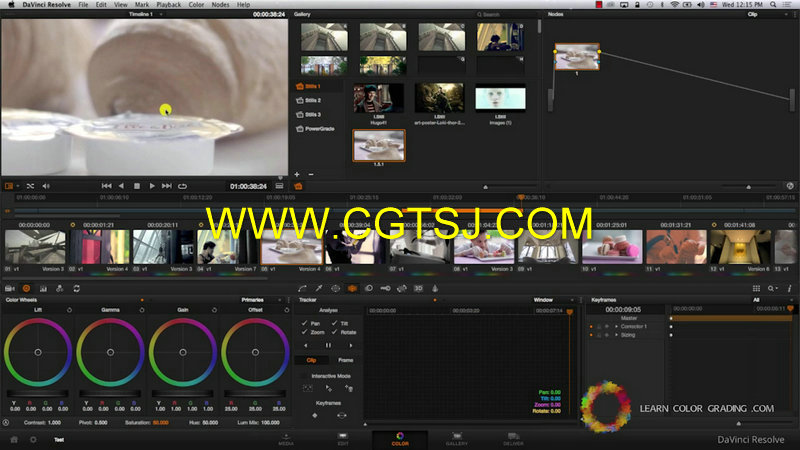
Task: Open the Primaries mode dropdown
Action: point(262,300)
